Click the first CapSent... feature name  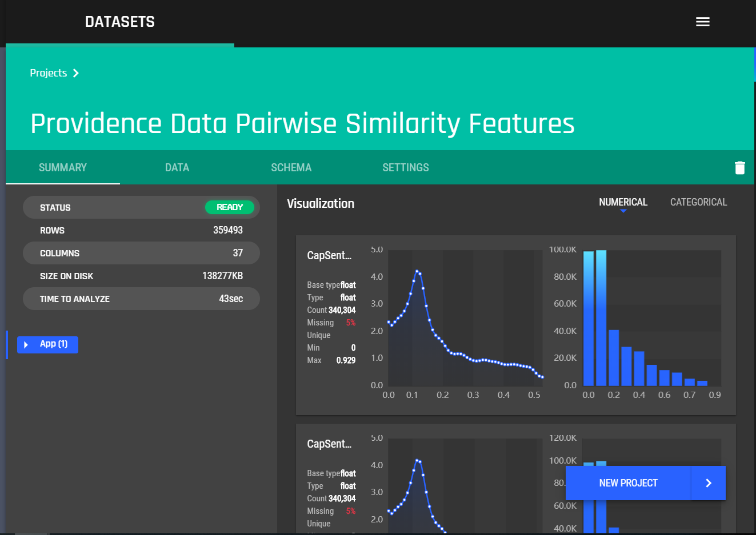point(329,255)
